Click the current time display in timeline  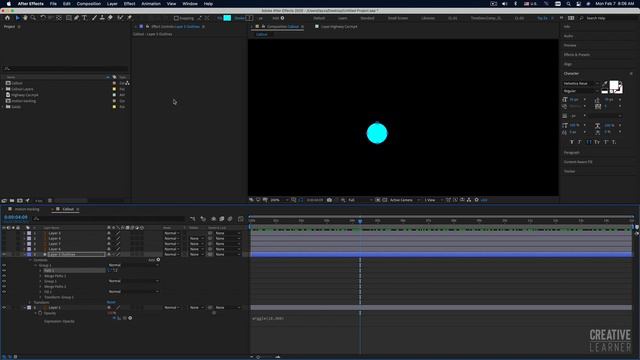16,217
